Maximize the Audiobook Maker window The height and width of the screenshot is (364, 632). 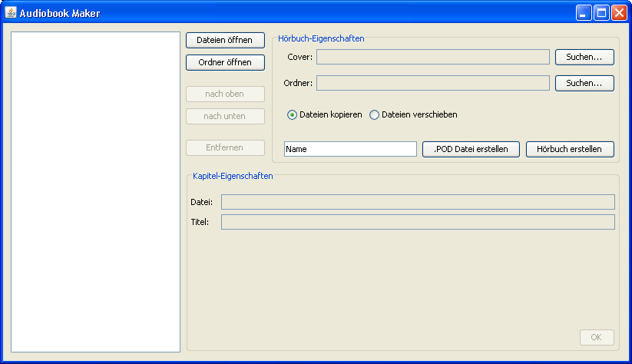pos(601,13)
